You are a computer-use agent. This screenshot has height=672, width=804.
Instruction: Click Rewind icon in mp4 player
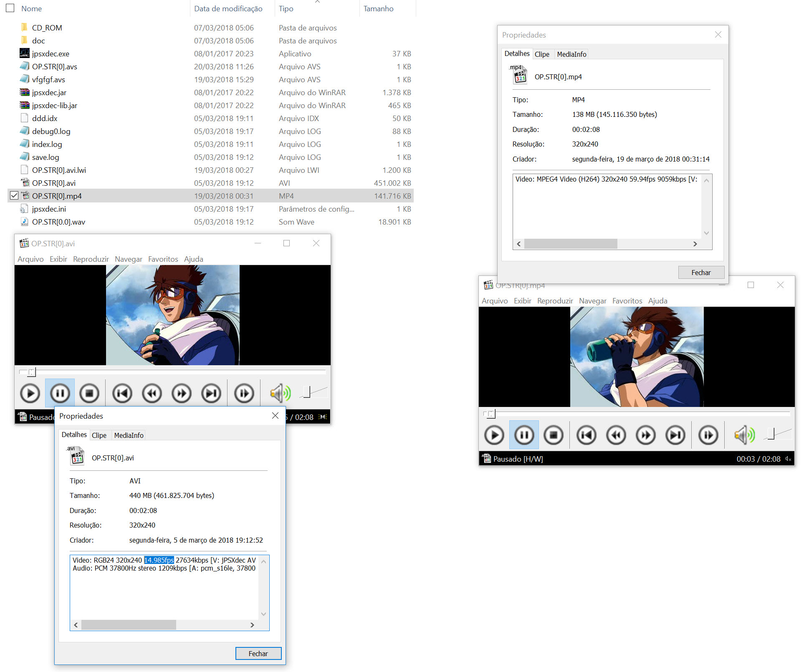pyautogui.click(x=616, y=435)
